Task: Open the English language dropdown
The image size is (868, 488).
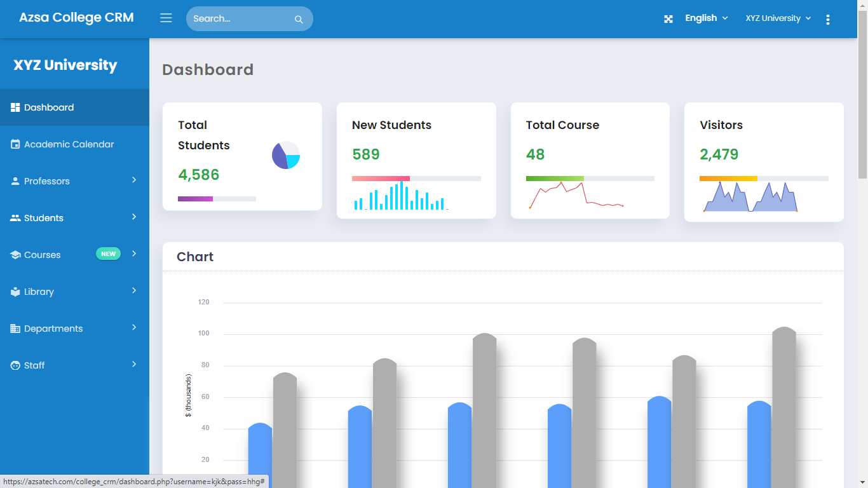Action: 706,18
